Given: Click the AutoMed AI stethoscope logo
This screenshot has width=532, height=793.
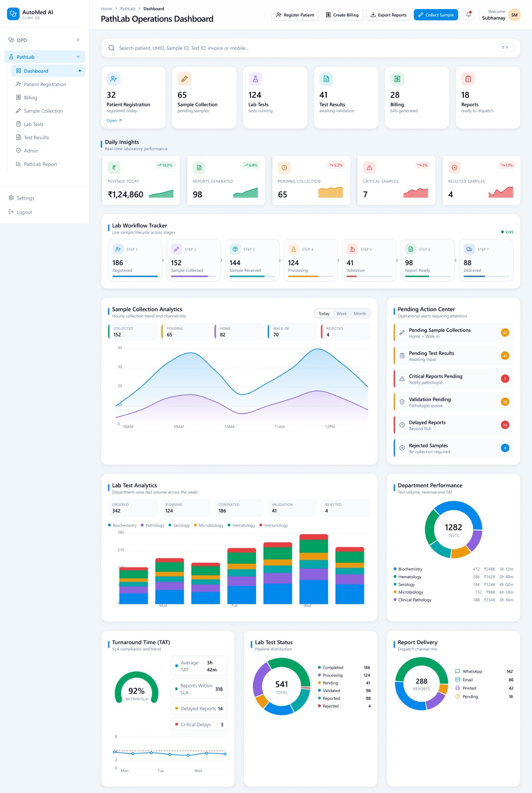Looking at the screenshot, I should [x=13, y=14].
